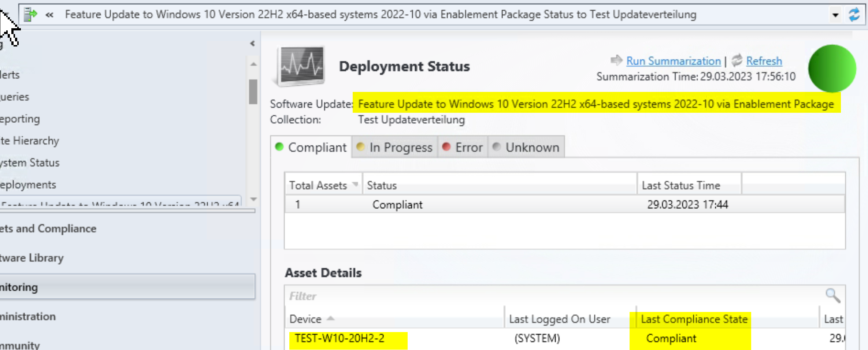The image size is (868, 350).
Task: Select device TEST-W10-20H2-2 row
Action: click(565, 338)
